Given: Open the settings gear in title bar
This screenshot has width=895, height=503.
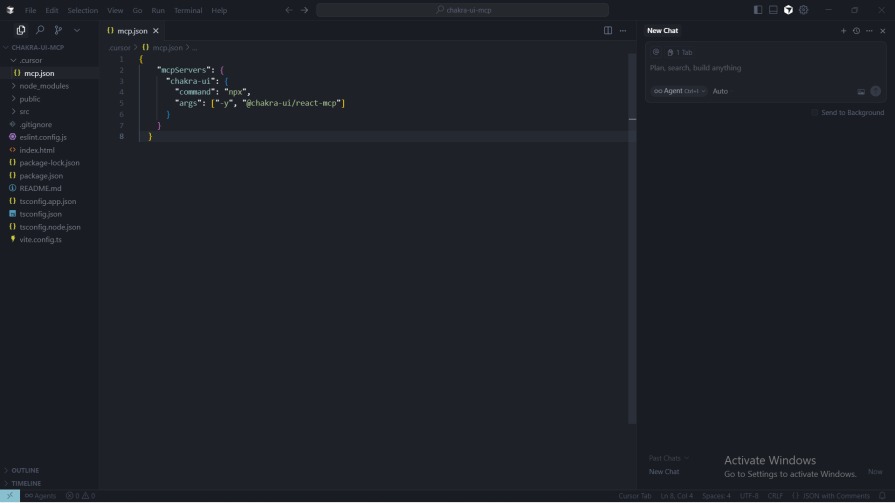Looking at the screenshot, I should pos(803,10).
